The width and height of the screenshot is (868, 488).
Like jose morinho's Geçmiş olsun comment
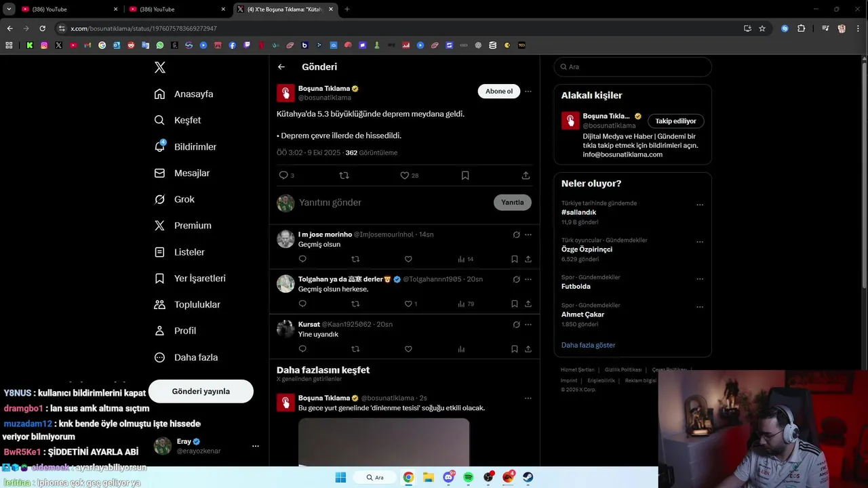[408, 259]
